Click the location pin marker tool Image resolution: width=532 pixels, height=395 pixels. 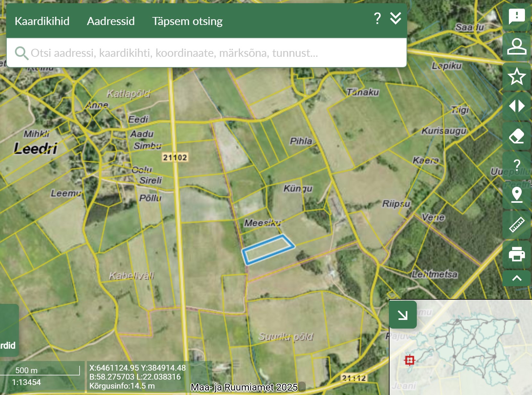pos(516,195)
